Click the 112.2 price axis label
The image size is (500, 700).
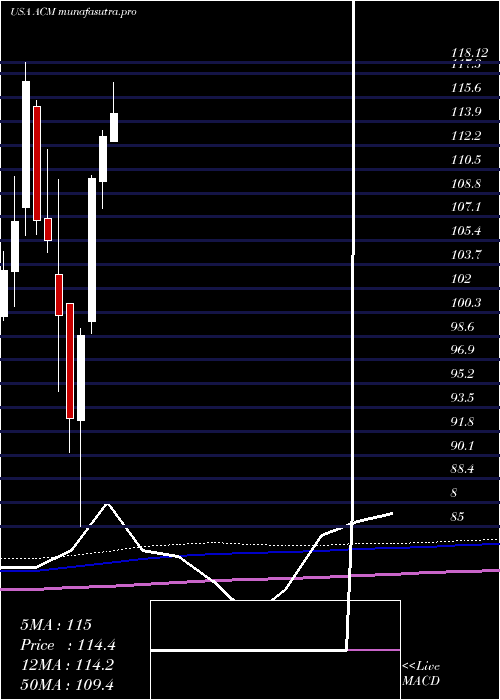point(466,136)
